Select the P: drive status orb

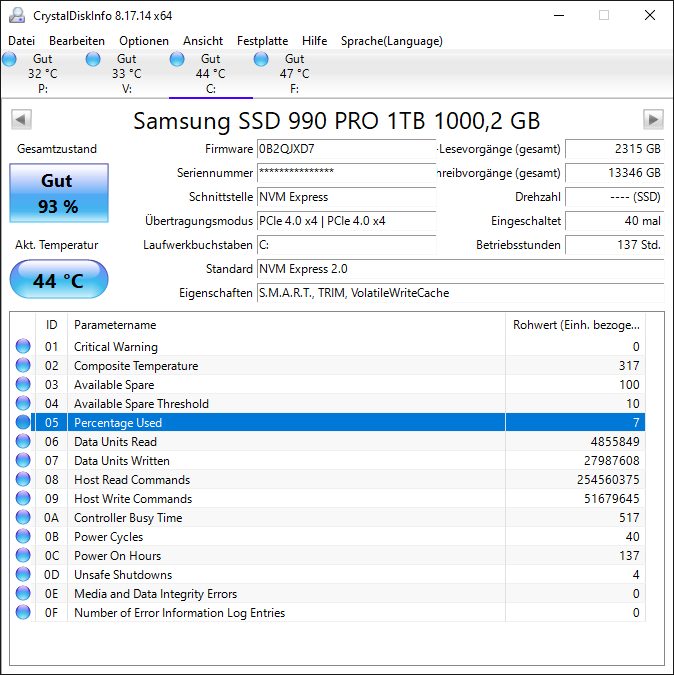click(9, 59)
